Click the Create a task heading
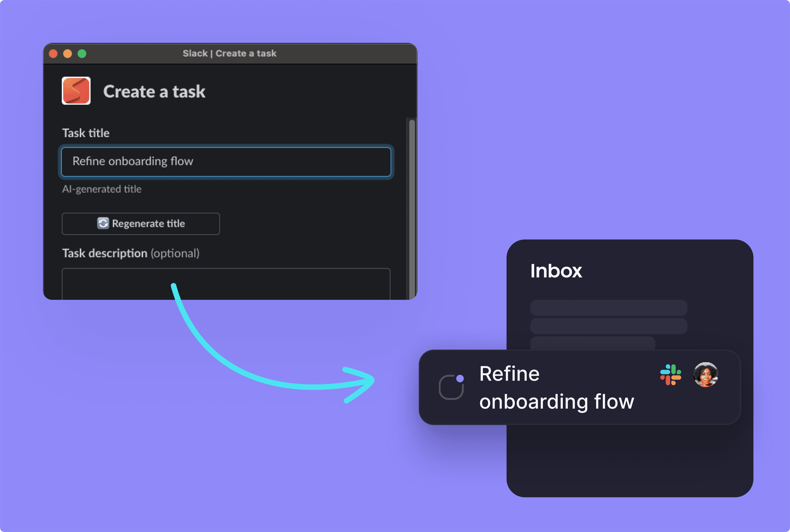Viewport: 790px width, 532px height. 154,92
